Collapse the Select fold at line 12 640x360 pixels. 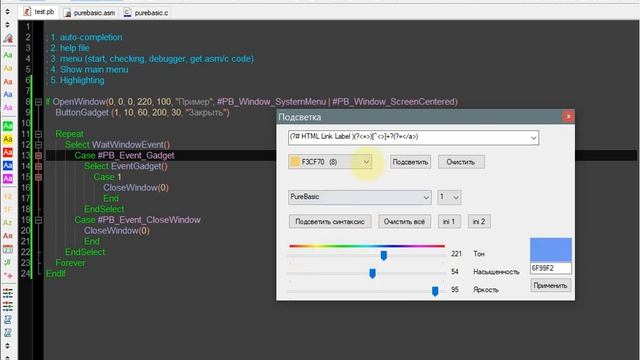point(38,145)
